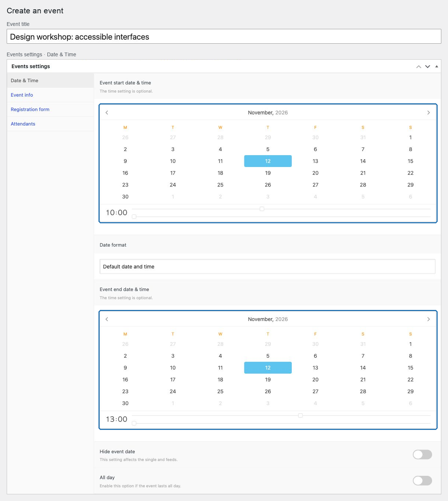
Task: Pick November 26 in end date calendar
Action: [268, 391]
